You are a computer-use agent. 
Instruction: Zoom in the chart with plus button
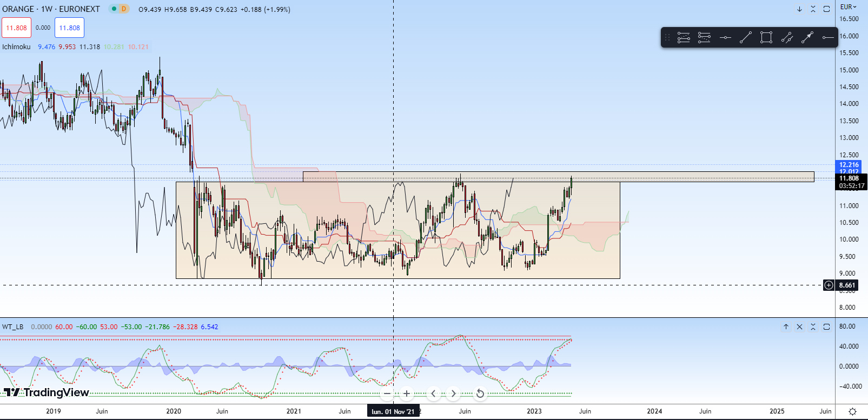click(x=407, y=394)
